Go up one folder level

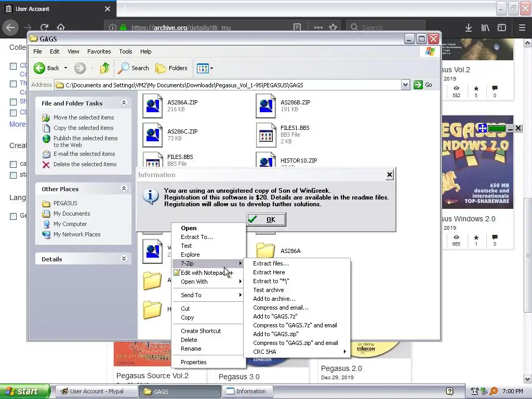[x=104, y=68]
